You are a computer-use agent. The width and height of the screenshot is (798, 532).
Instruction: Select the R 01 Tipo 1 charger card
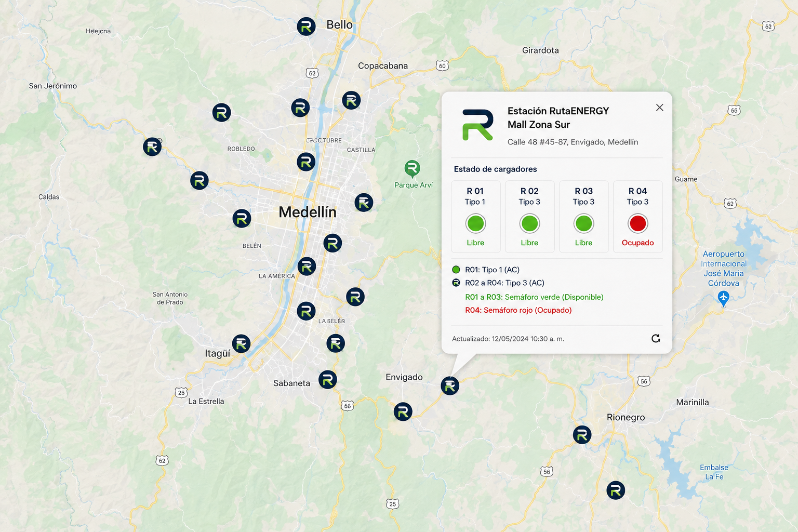coord(475,217)
